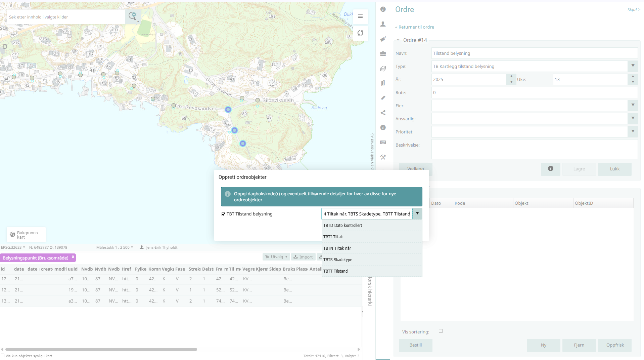This screenshot has width=644, height=360.
Task: Enable Vis sortering checkbox
Action: click(x=441, y=331)
